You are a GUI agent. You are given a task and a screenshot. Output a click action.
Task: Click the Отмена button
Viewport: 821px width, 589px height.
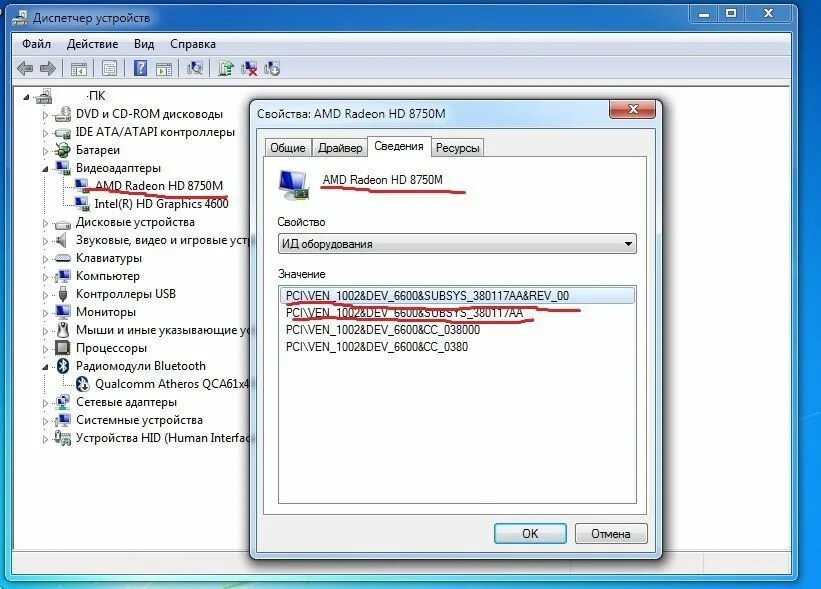pyautogui.click(x=611, y=534)
